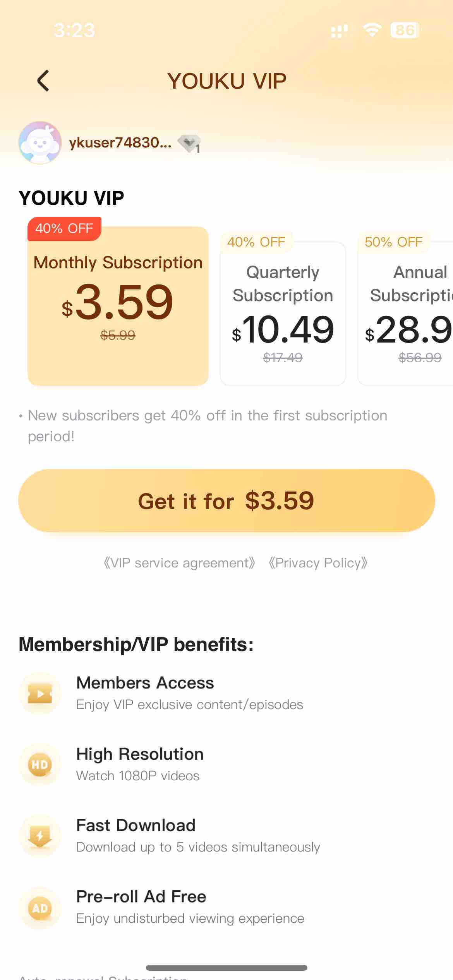Tap the Fast Download arrow icon
This screenshot has height=980, width=453.
[x=40, y=836]
